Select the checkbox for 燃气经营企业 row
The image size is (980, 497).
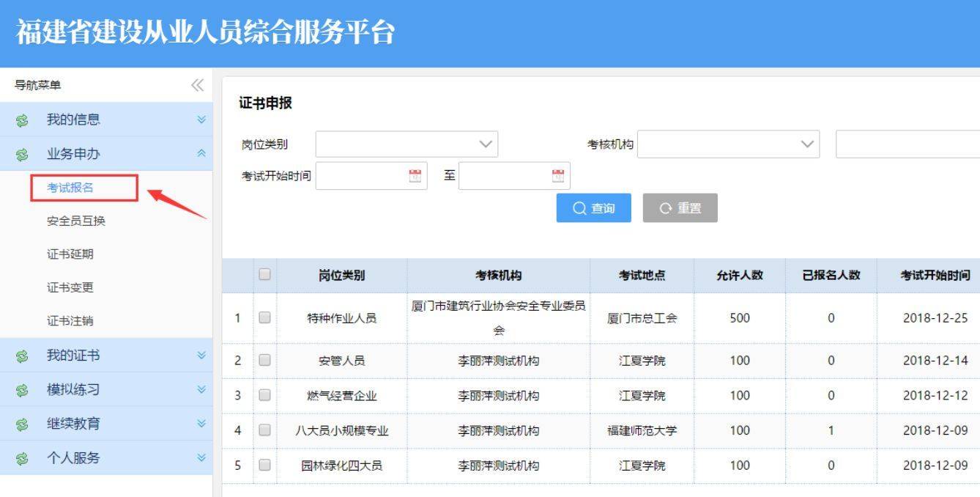pyautogui.click(x=264, y=396)
